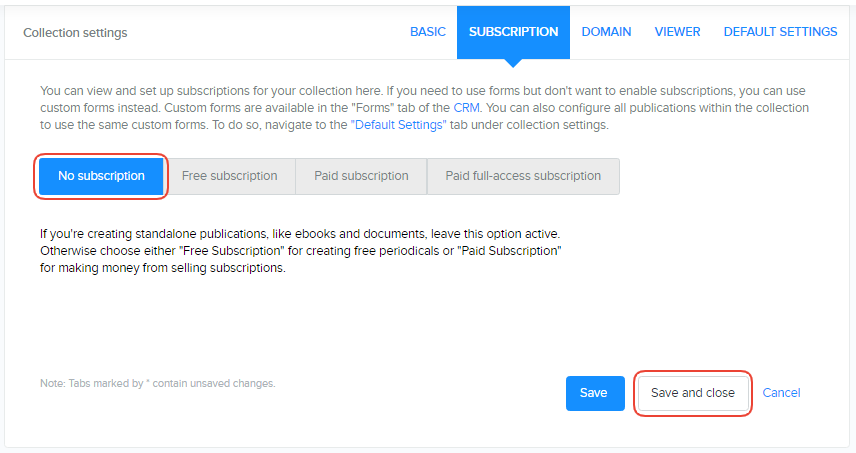Click the Save and close button
856x453 pixels.
[x=692, y=393]
